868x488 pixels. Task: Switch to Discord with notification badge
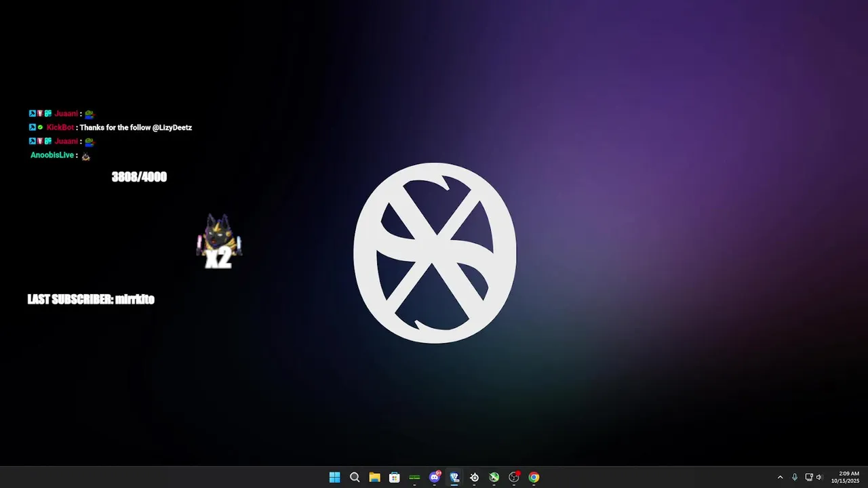[435, 477]
